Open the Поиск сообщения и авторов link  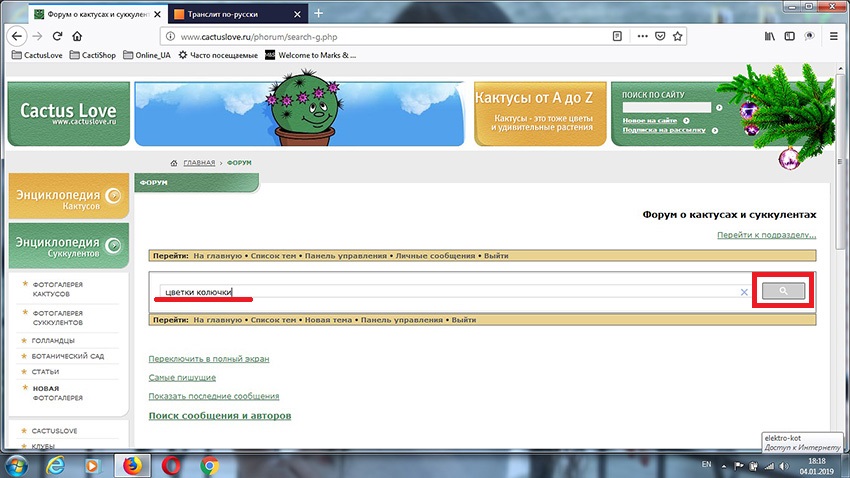219,415
